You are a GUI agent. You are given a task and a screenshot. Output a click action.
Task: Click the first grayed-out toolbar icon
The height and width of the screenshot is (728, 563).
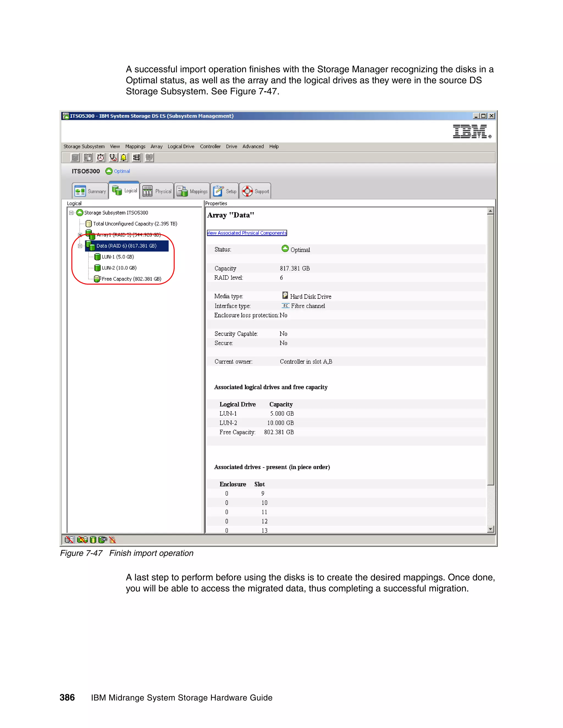pos(75,158)
